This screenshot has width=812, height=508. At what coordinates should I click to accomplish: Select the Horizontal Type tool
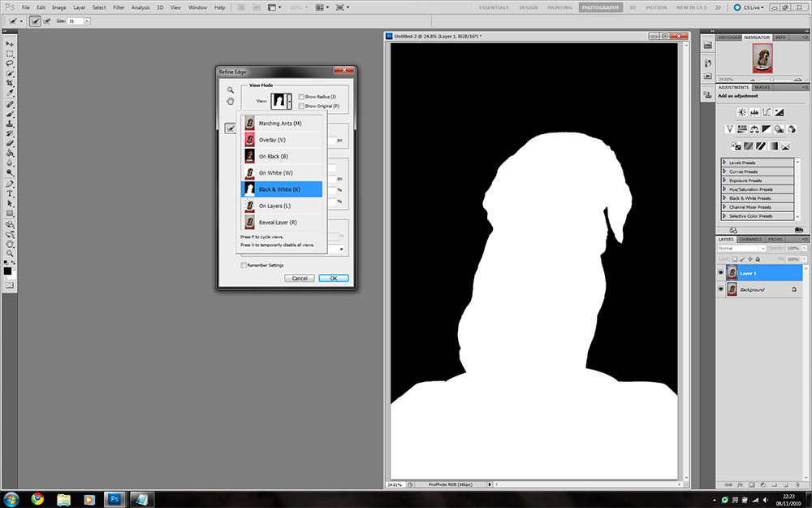tap(9, 193)
